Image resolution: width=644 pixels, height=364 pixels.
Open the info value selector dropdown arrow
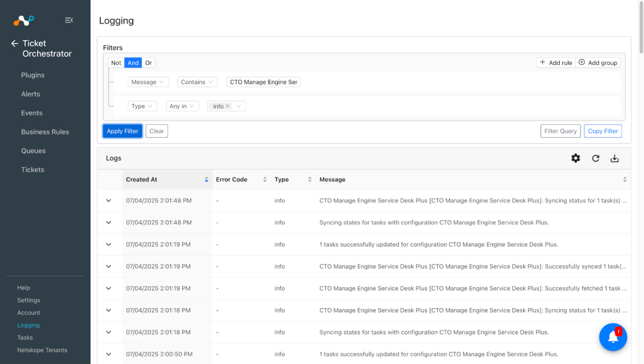coord(238,106)
